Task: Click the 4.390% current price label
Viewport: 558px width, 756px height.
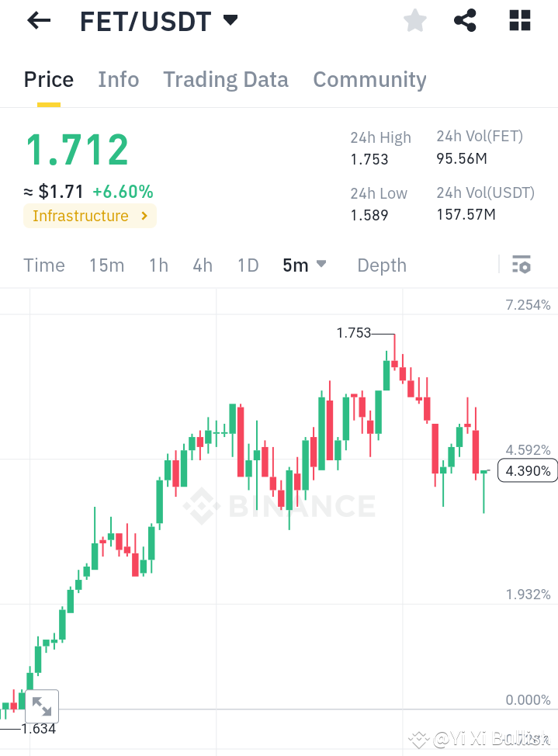Action: click(x=527, y=470)
